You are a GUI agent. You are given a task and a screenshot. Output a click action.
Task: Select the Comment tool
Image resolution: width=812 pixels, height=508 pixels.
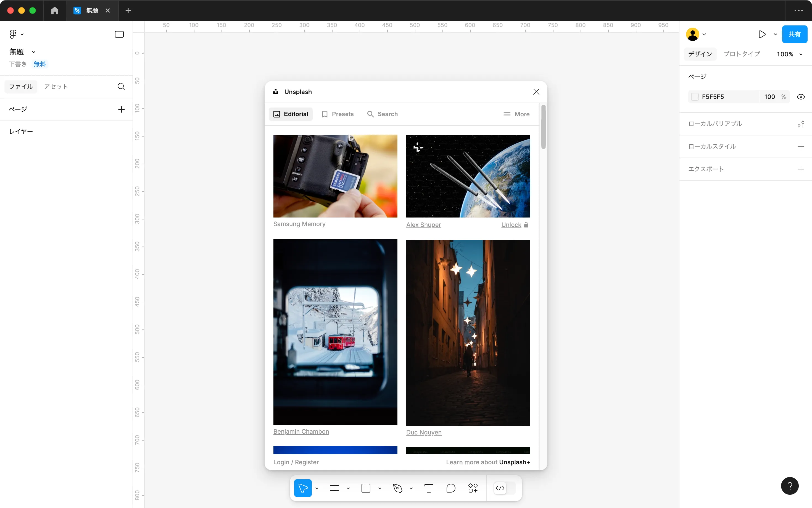(451, 488)
